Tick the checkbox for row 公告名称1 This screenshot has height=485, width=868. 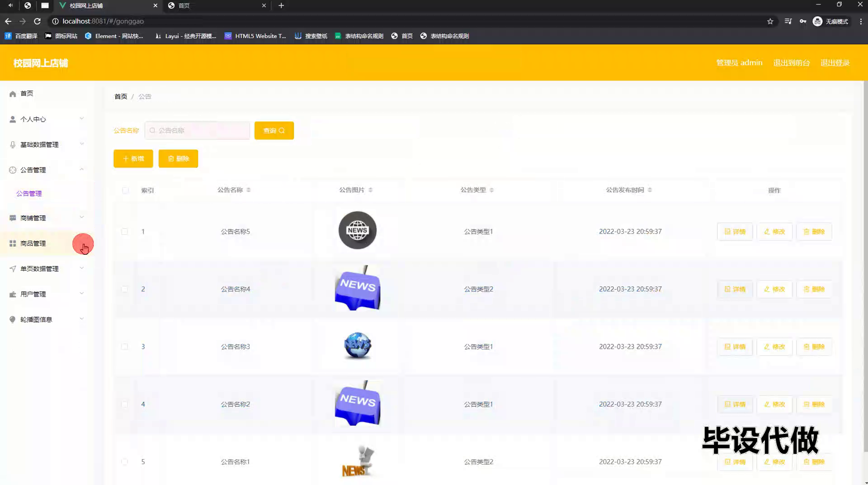pos(124,462)
